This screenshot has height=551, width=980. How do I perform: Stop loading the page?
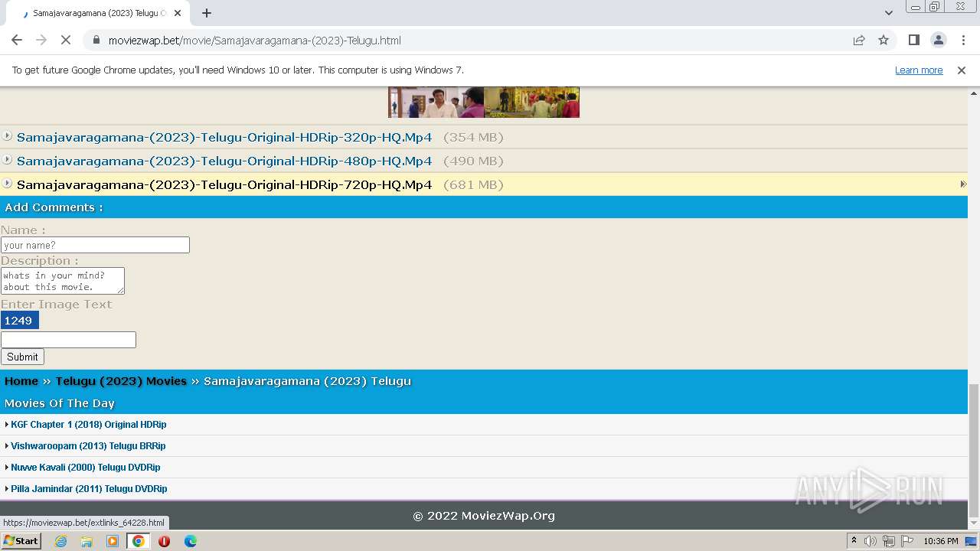tap(66, 40)
